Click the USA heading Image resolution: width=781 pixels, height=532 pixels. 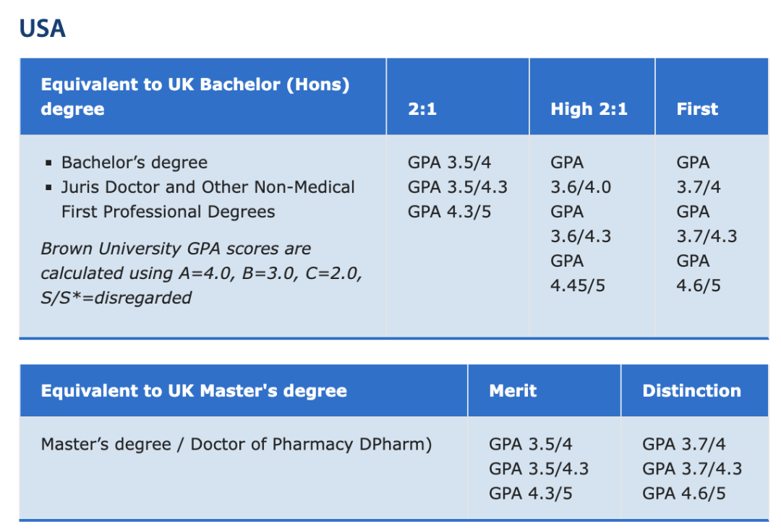pyautogui.click(x=43, y=28)
